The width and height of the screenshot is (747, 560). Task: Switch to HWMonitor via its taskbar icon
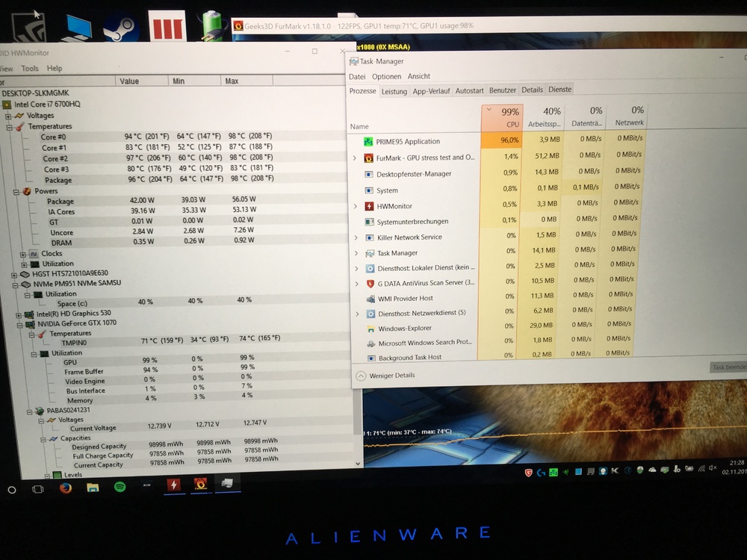point(174,485)
